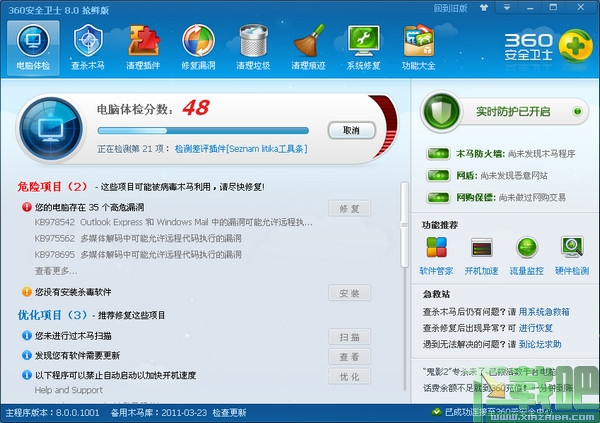Click the detecting plugin link Seznam lištka工具条
The image size is (600, 423).
(241, 149)
